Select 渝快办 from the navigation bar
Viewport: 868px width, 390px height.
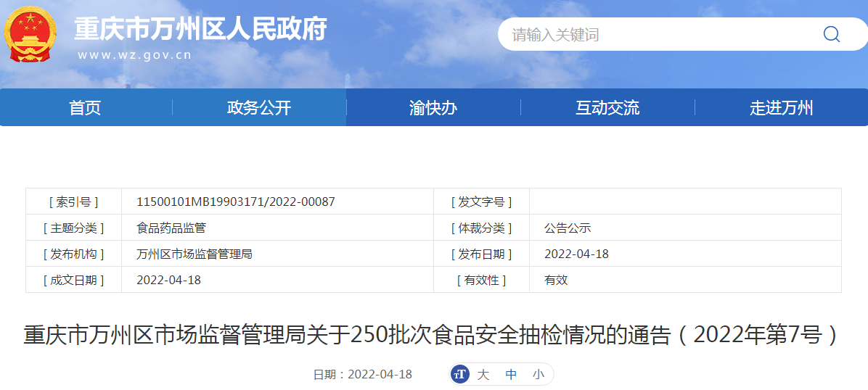click(x=433, y=108)
